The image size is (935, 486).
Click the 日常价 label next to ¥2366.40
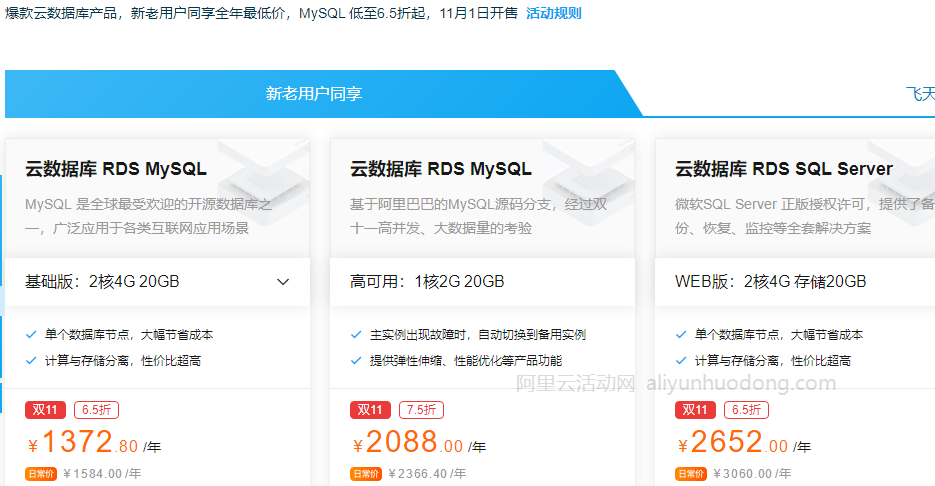[x=366, y=474]
